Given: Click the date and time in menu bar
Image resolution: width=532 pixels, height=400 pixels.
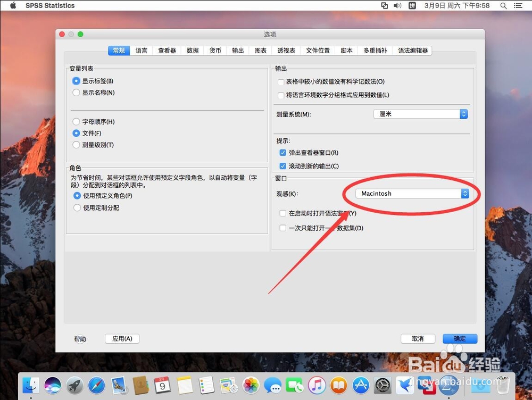Looking at the screenshot, I should click(456, 5).
